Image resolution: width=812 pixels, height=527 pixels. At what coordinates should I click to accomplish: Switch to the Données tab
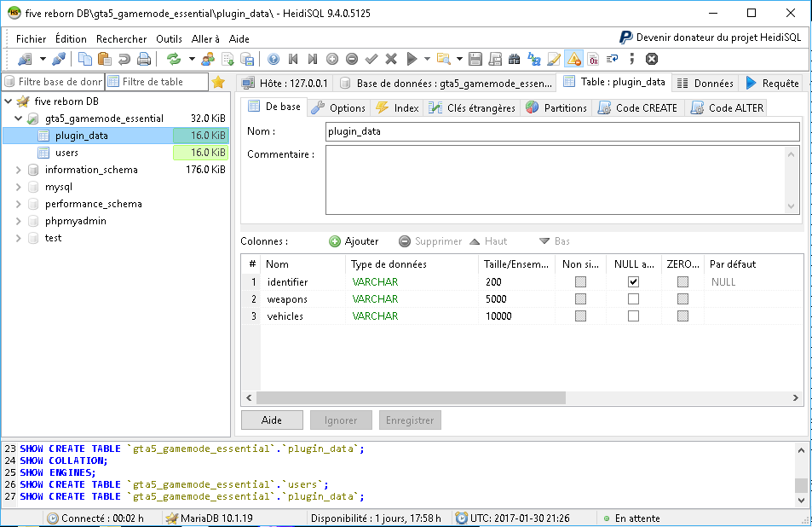[705, 83]
